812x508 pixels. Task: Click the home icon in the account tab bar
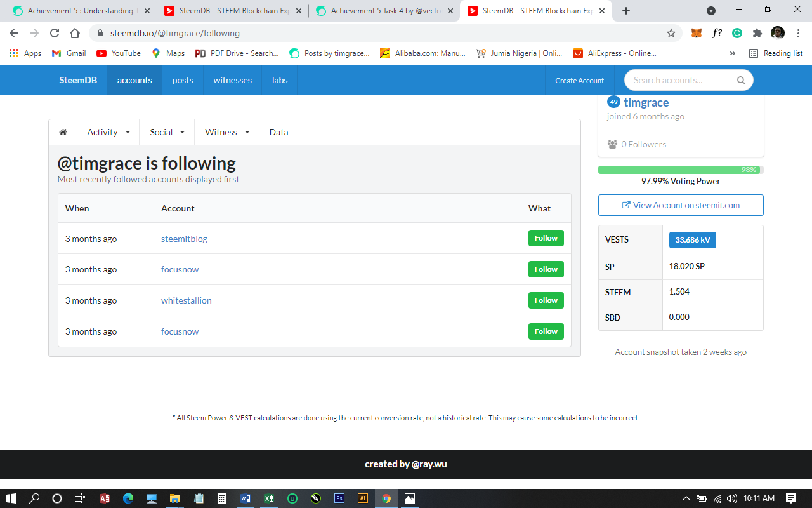pyautogui.click(x=63, y=132)
